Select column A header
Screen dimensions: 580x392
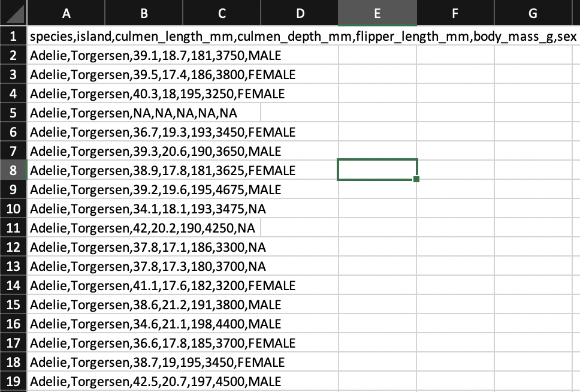point(66,12)
